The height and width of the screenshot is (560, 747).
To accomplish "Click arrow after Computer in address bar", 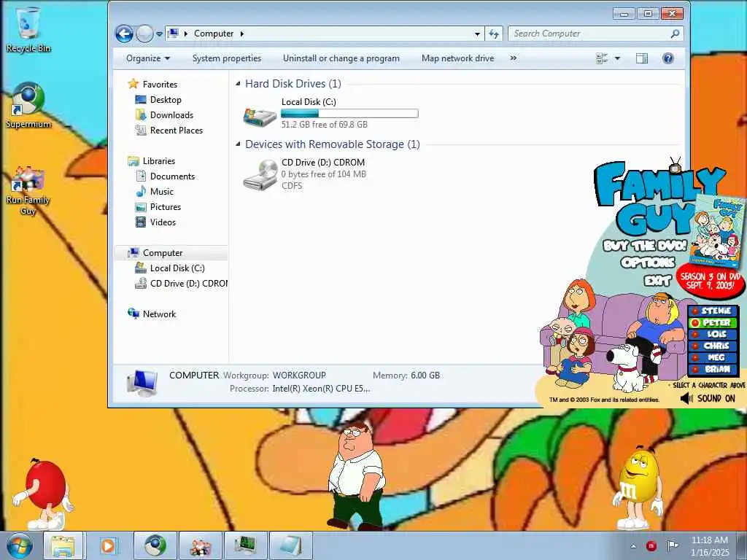I will (x=242, y=34).
